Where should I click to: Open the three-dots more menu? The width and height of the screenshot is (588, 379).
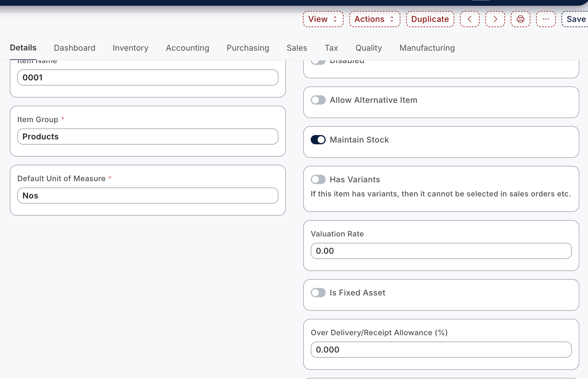(x=546, y=19)
